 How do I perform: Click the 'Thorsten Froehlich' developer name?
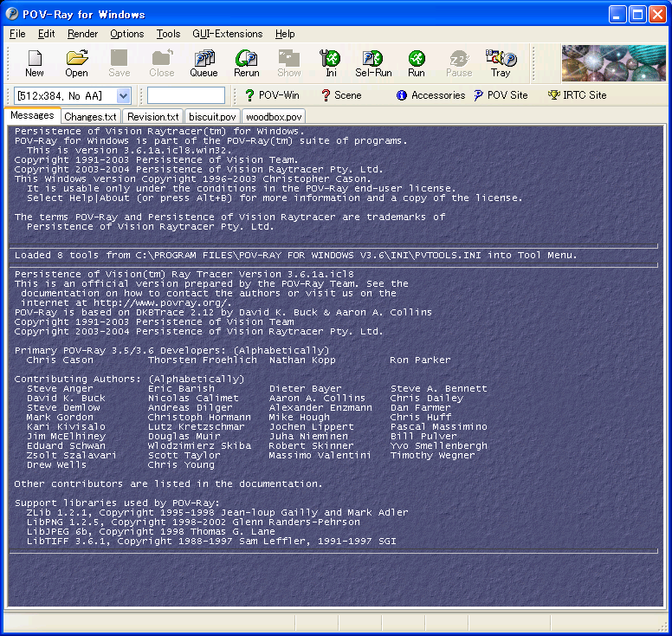coord(203,360)
